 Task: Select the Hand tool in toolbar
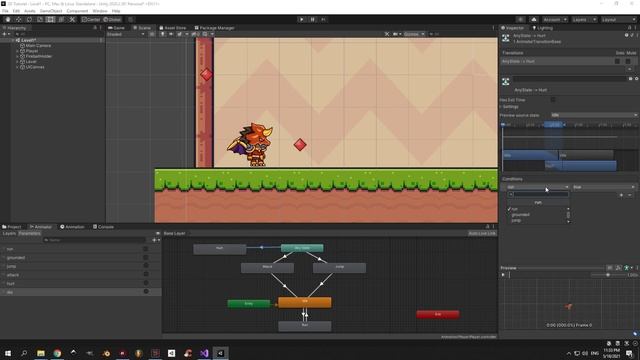point(8,19)
